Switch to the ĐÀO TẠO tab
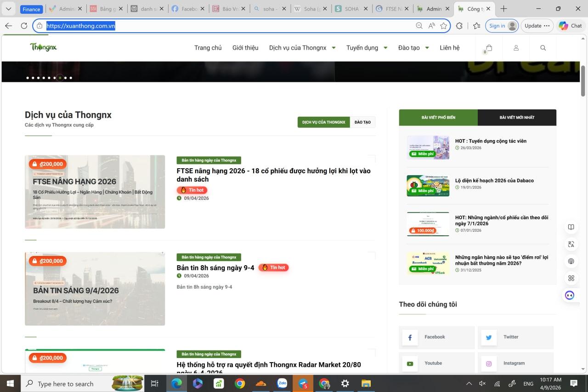 pyautogui.click(x=362, y=122)
